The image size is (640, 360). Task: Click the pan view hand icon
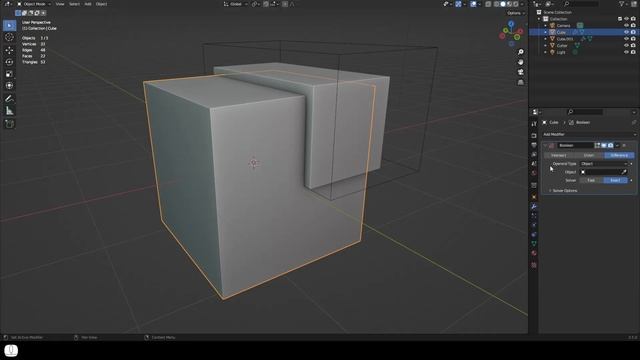click(520, 62)
